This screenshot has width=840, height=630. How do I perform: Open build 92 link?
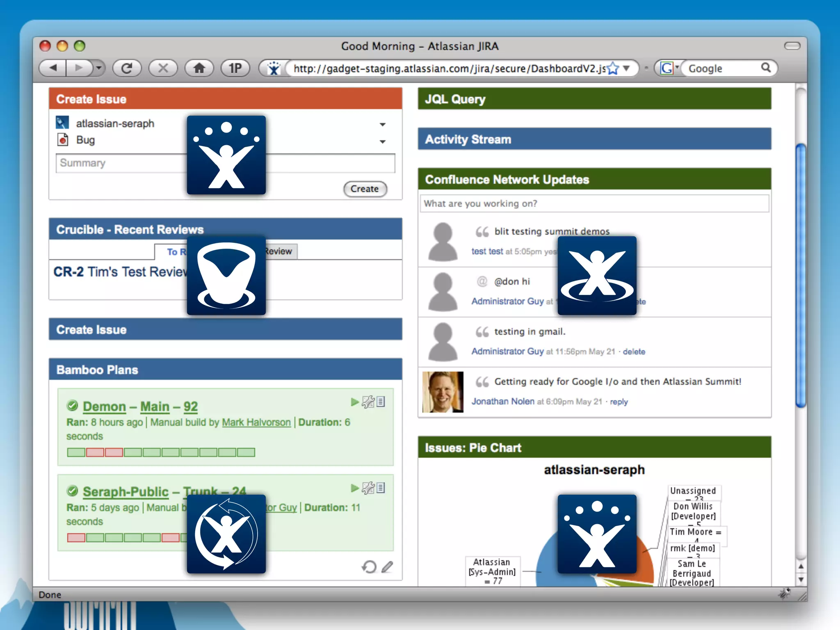click(x=190, y=406)
